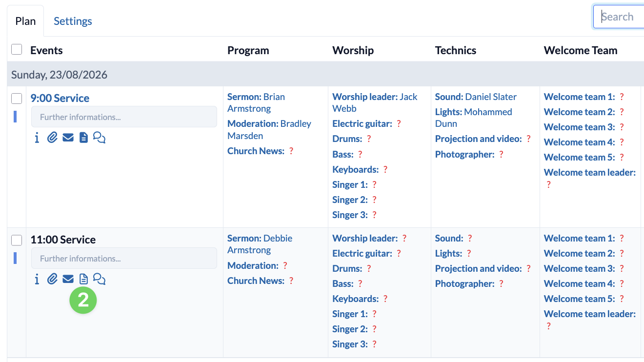The image size is (644, 362).
Task: Click Singer 2 label in 9:00 Service
Action: pyautogui.click(x=350, y=200)
